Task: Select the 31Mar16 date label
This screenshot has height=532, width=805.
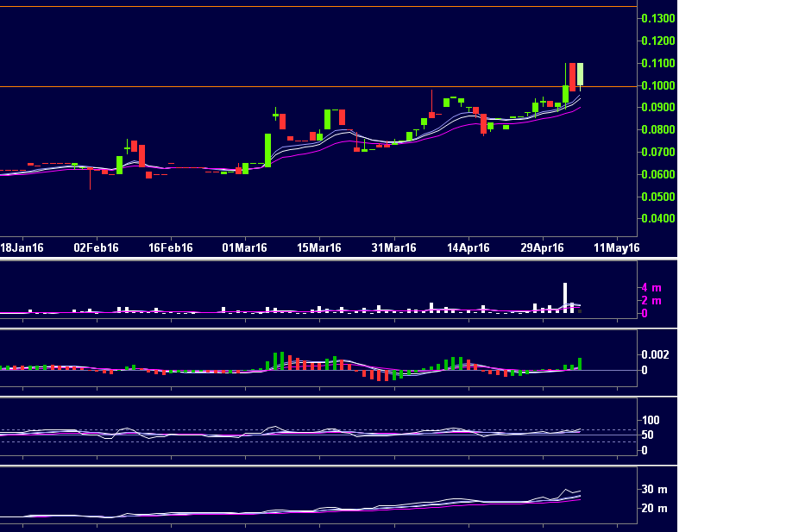Action: click(393, 247)
